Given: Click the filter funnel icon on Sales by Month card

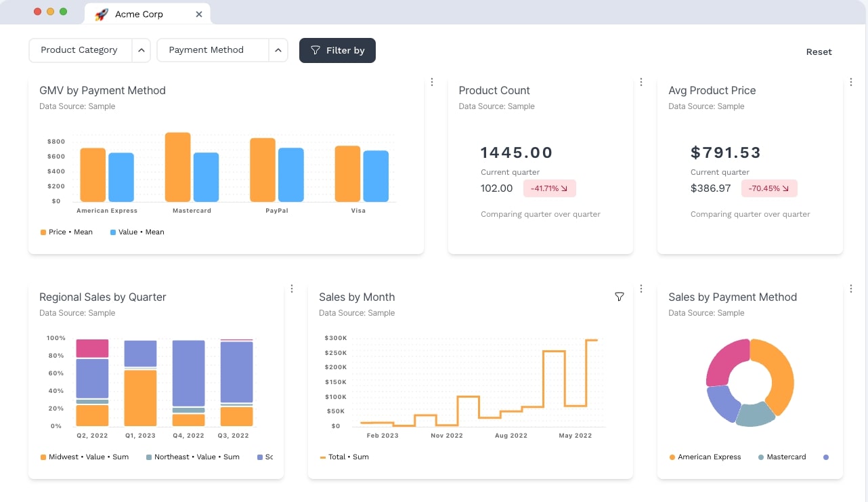Looking at the screenshot, I should click(x=620, y=297).
